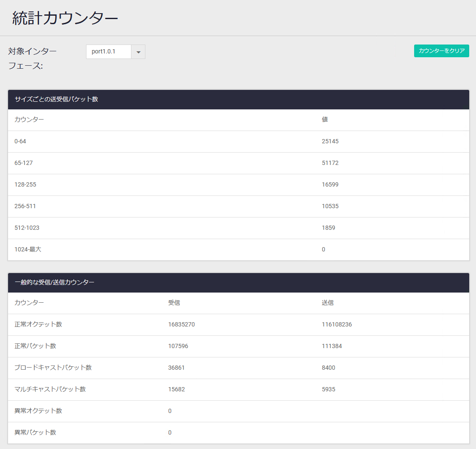The height and width of the screenshot is (449, 476).
Task: Click the value 51172 in the 65-127 row
Action: pyautogui.click(x=330, y=163)
